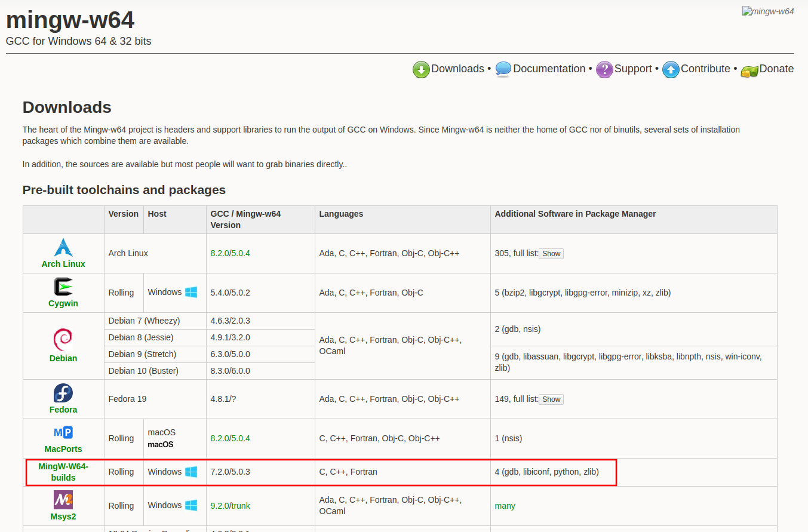
Task: Open the Donate navigation link
Action: coord(776,69)
